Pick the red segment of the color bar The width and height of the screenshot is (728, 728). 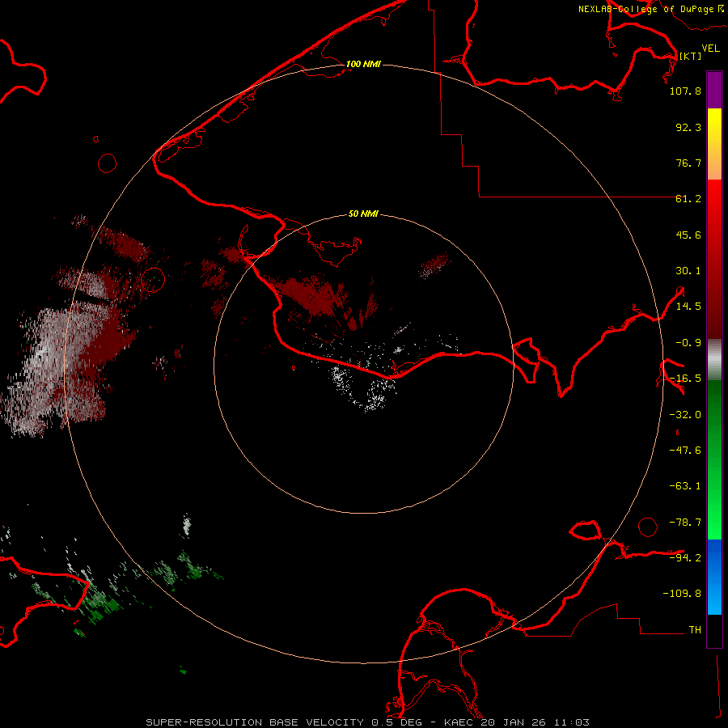pos(714,259)
